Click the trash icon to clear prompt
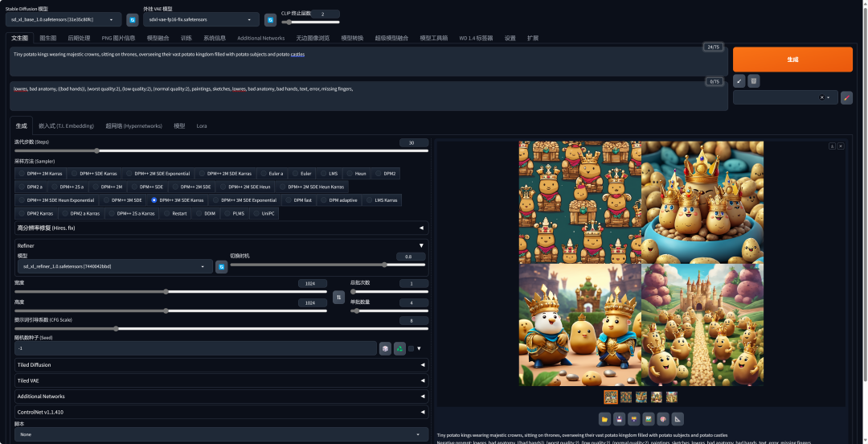This screenshot has width=868, height=444. point(753,80)
